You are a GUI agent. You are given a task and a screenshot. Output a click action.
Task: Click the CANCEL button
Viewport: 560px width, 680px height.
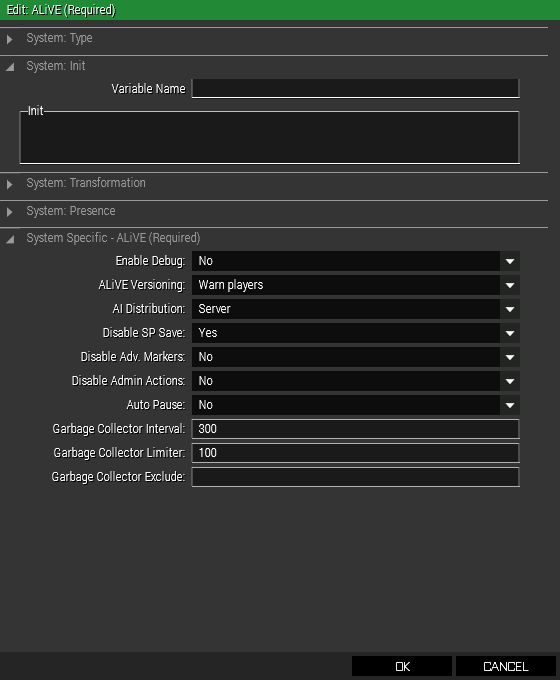(x=506, y=666)
